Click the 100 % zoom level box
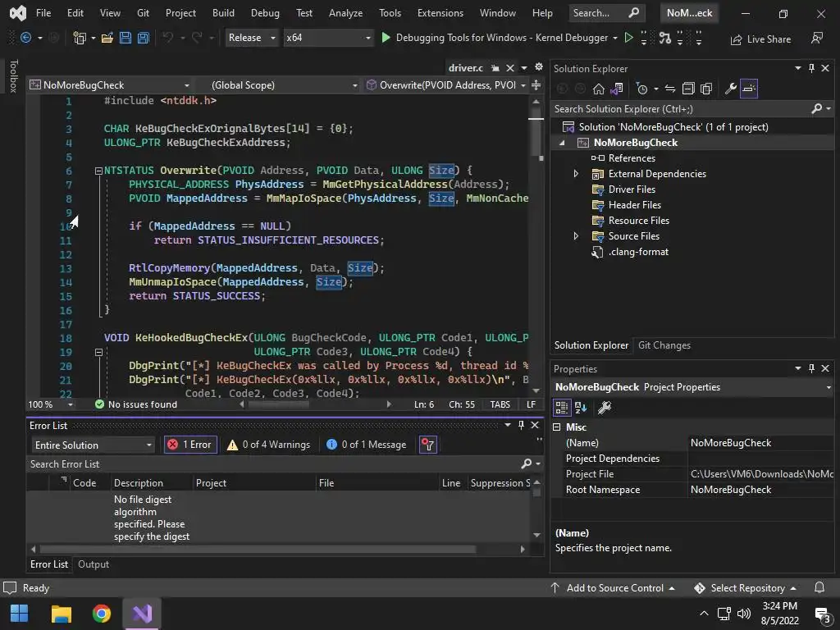Image resolution: width=840 pixels, height=630 pixels. [50, 404]
